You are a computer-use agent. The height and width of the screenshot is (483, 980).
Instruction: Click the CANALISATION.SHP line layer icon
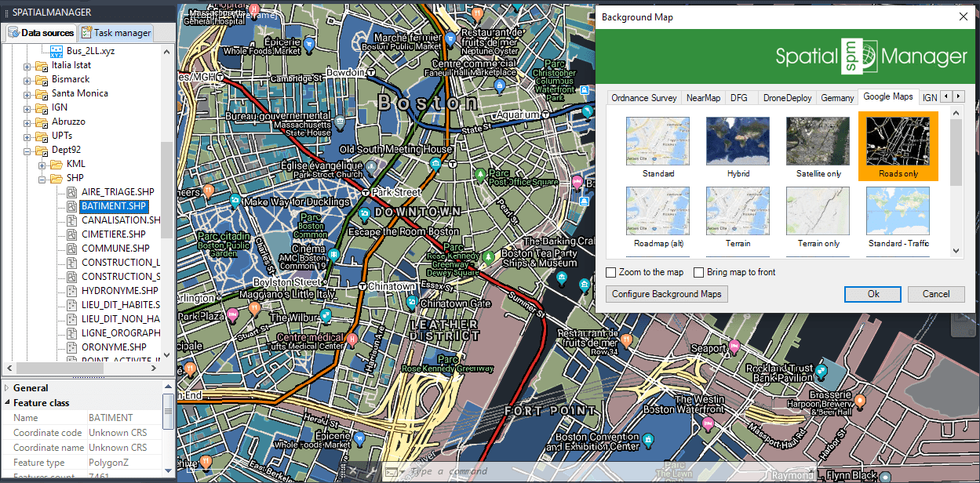pos(71,220)
